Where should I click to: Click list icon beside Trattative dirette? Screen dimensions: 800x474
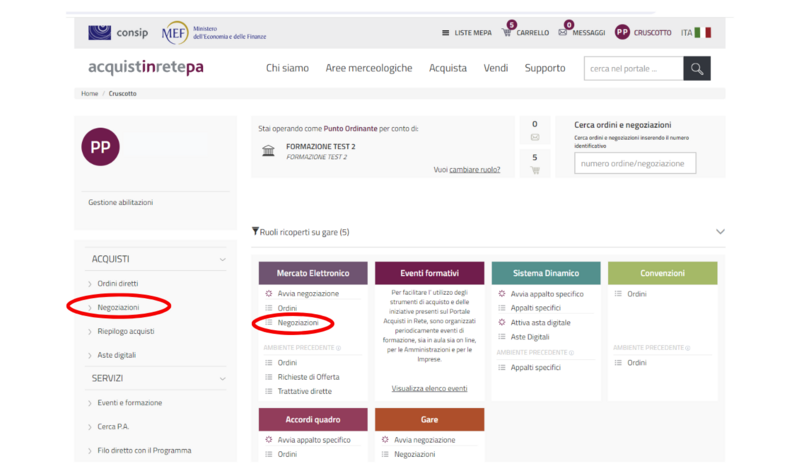point(269,391)
